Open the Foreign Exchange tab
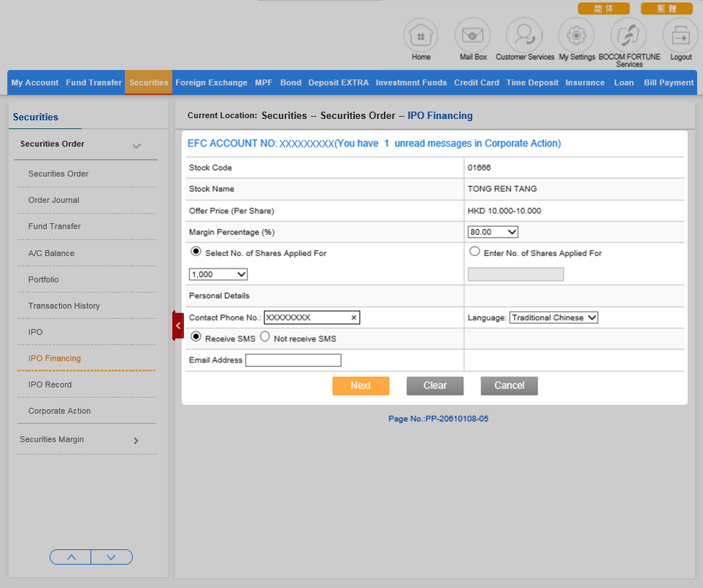The width and height of the screenshot is (703, 588). [x=211, y=82]
